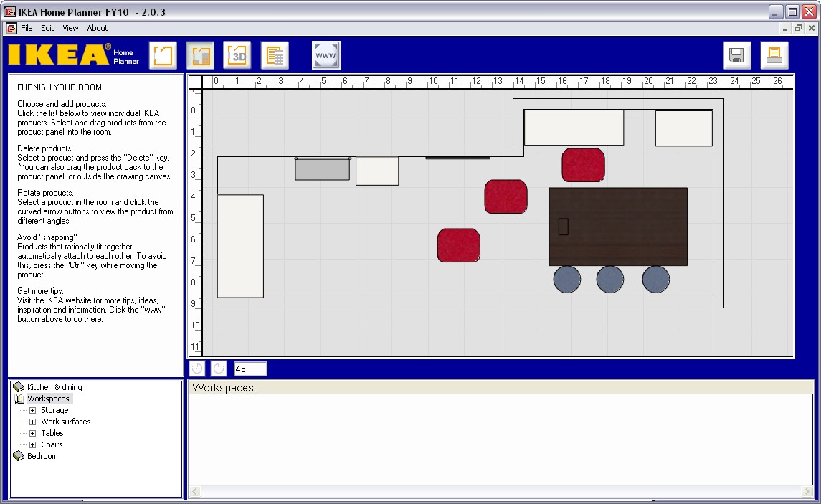
Task: Select the lowest-left red armchair
Action: pos(459,245)
